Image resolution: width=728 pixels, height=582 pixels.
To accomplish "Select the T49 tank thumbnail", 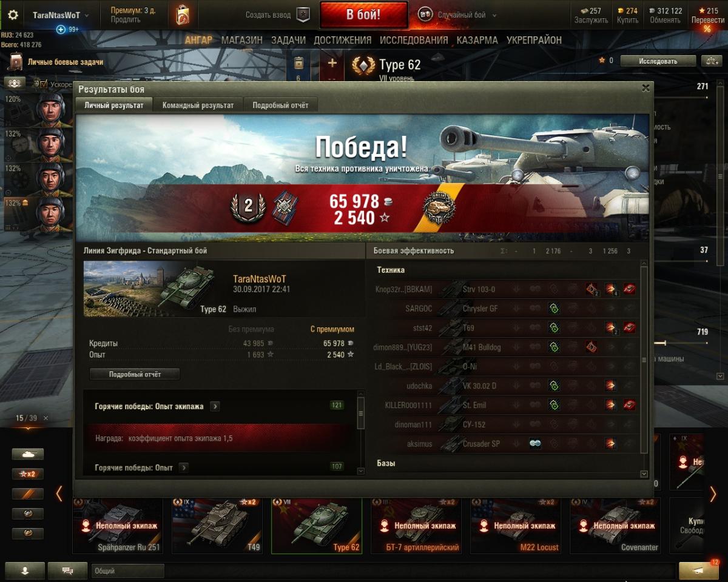I will 217,525.
